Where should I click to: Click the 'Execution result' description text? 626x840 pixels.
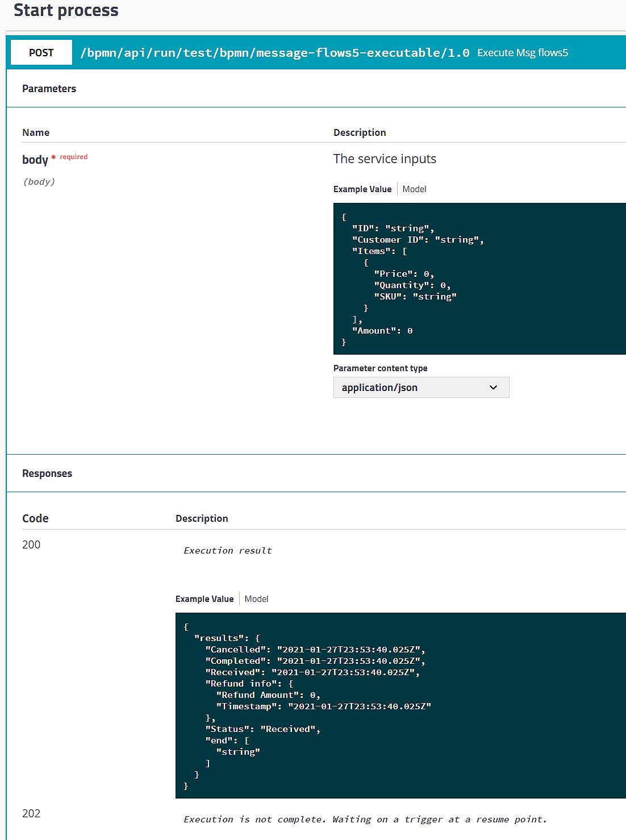point(228,551)
